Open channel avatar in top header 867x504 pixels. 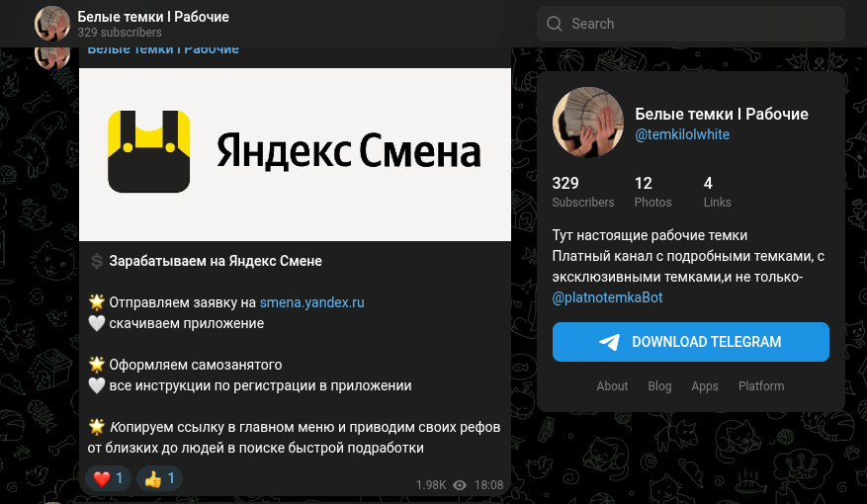pyautogui.click(x=52, y=24)
